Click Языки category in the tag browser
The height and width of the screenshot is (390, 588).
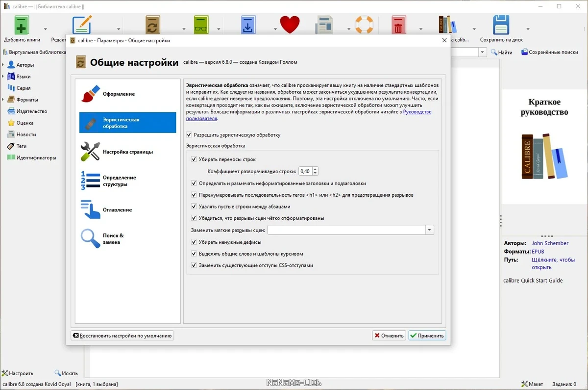24,77
